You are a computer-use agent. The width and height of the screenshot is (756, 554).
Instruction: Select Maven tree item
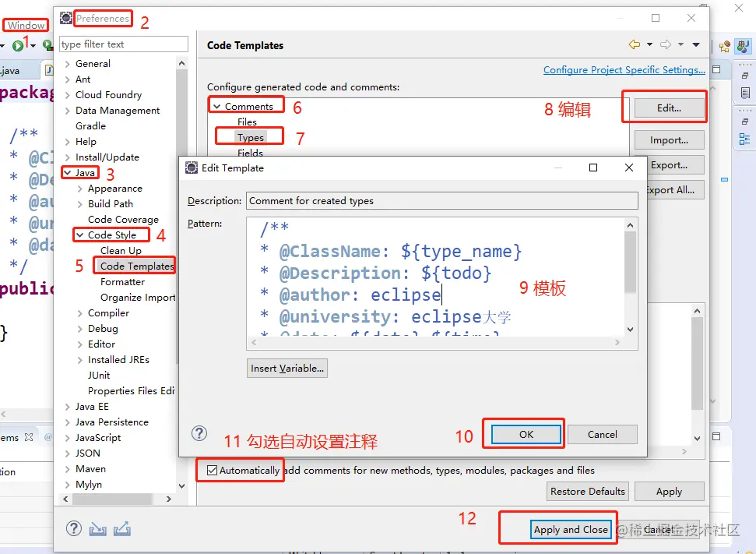pyautogui.click(x=90, y=469)
